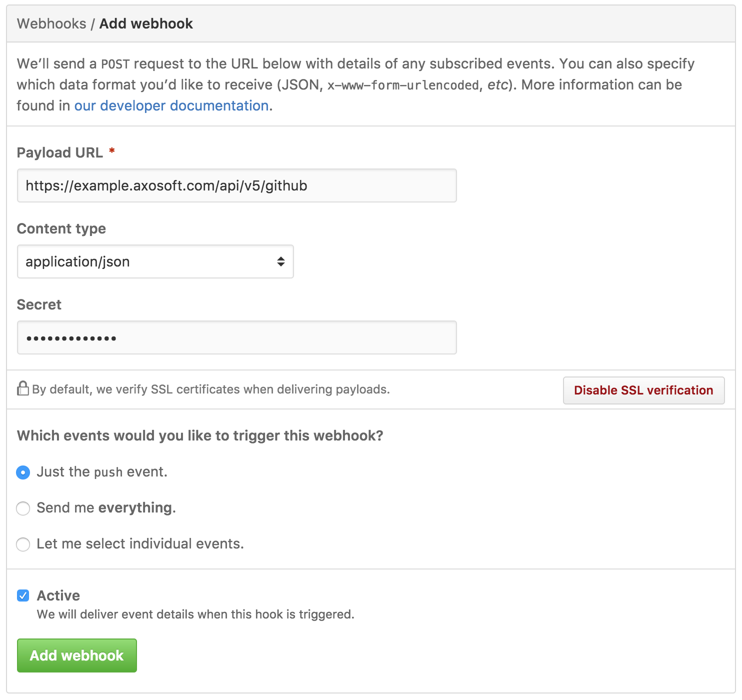Uncheck the Active checkbox

pos(23,594)
